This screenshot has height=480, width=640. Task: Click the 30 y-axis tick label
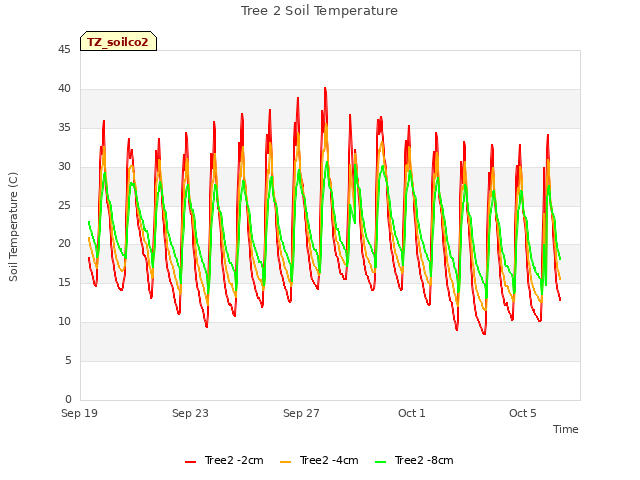pos(64,166)
